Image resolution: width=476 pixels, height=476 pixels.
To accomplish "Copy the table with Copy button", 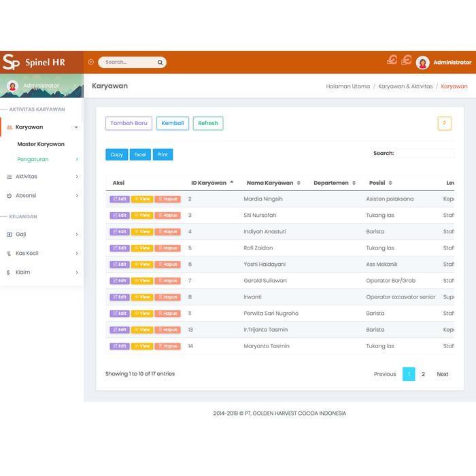I will coord(116,154).
